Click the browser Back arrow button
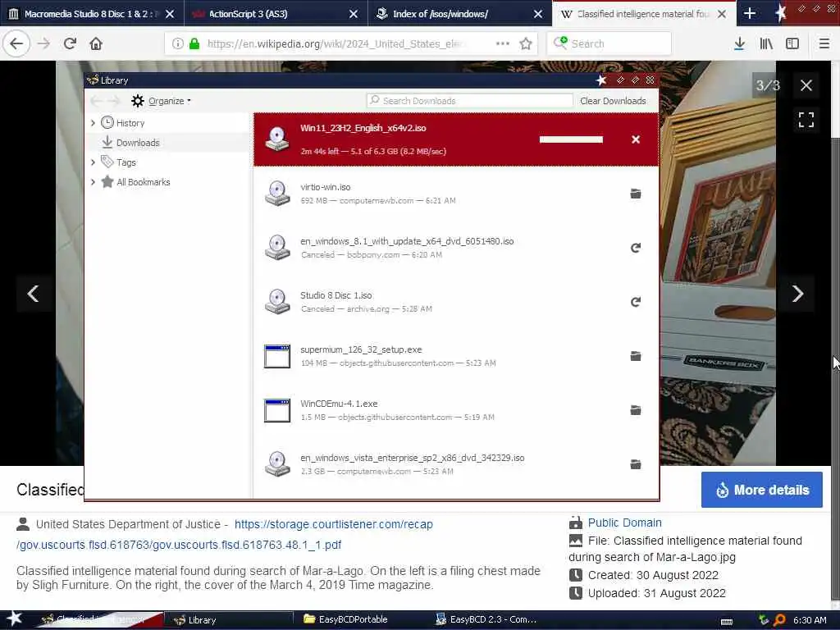 (x=16, y=43)
